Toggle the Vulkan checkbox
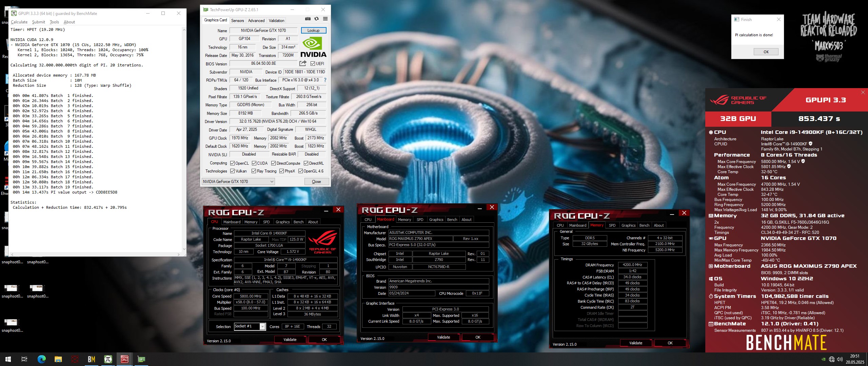 [x=232, y=171]
